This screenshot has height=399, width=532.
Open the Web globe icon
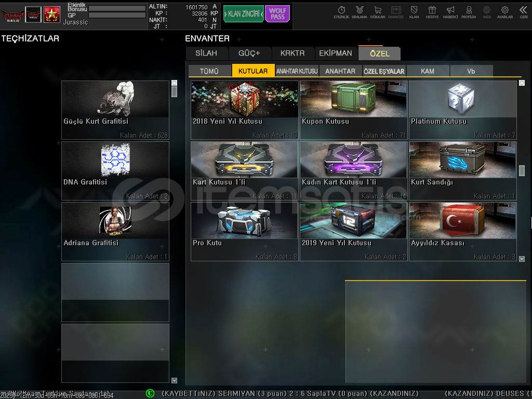click(487, 12)
